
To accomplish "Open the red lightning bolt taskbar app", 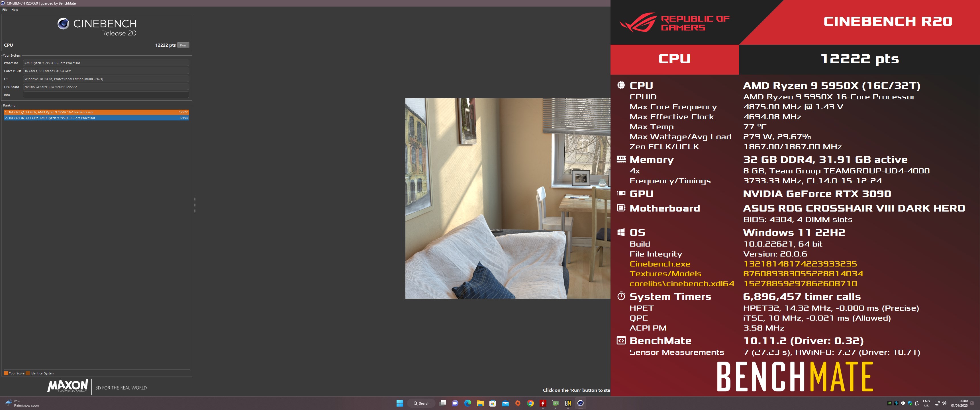I will 543,403.
